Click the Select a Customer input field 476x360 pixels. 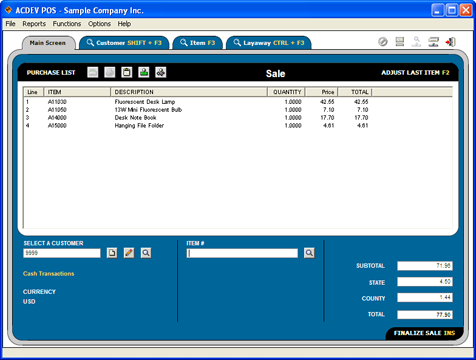[x=62, y=253]
